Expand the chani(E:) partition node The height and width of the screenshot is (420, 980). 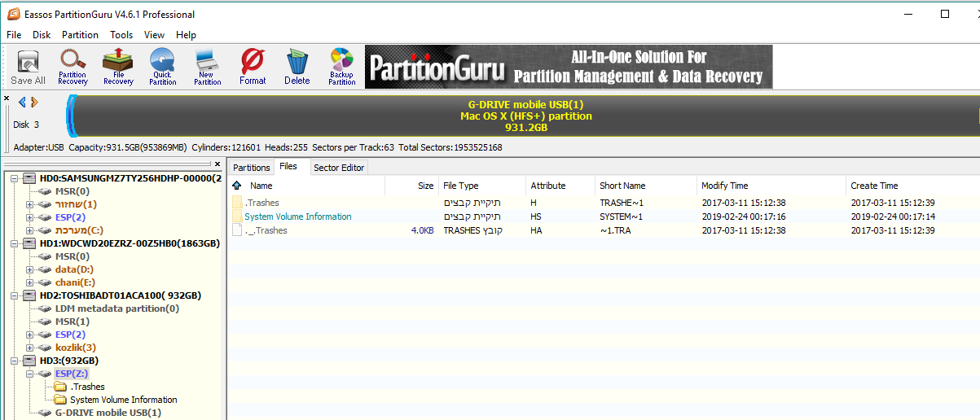tap(30, 282)
